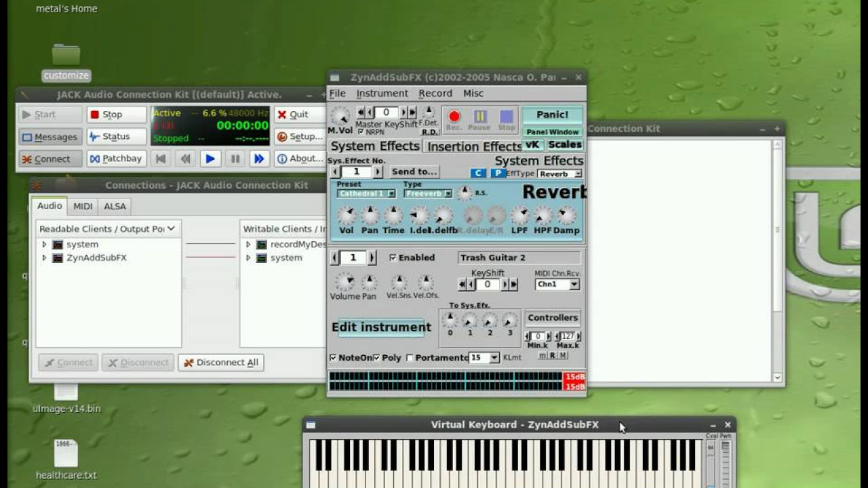The width and height of the screenshot is (868, 488).
Task: Click the transport pause button
Action: tap(235, 159)
